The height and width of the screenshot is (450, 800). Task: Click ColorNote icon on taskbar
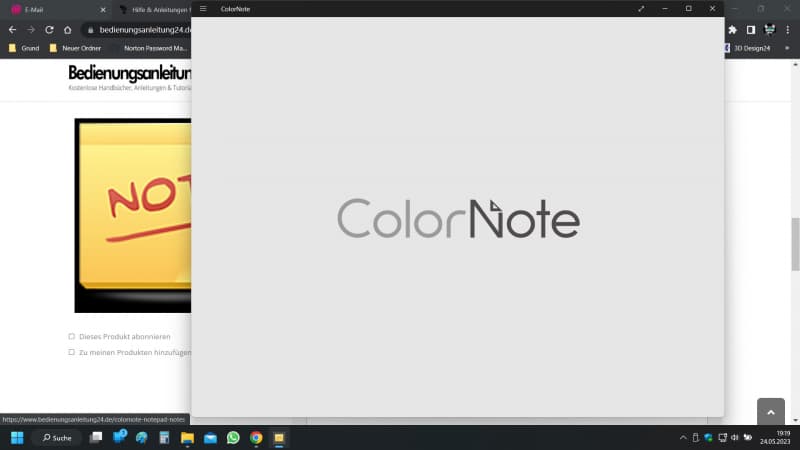tap(279, 438)
